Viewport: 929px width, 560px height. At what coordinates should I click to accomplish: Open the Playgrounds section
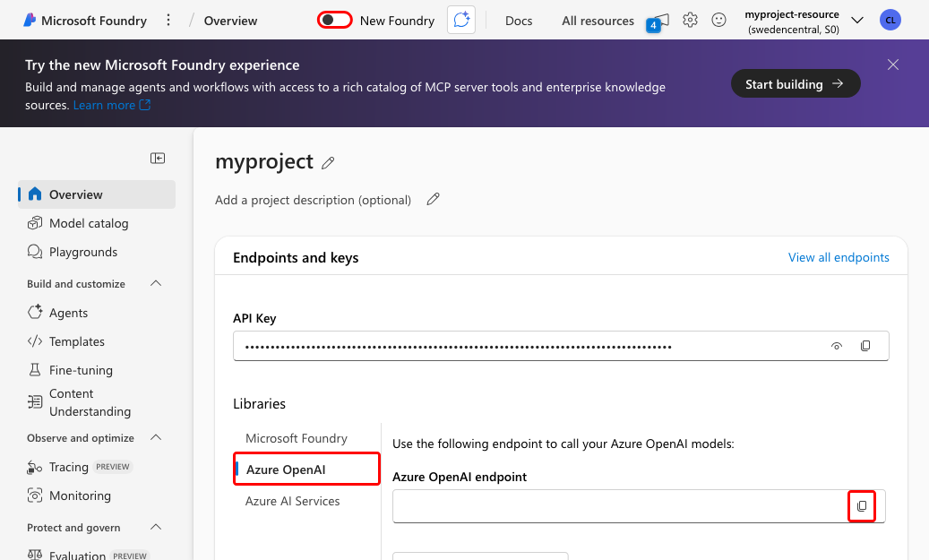[83, 252]
